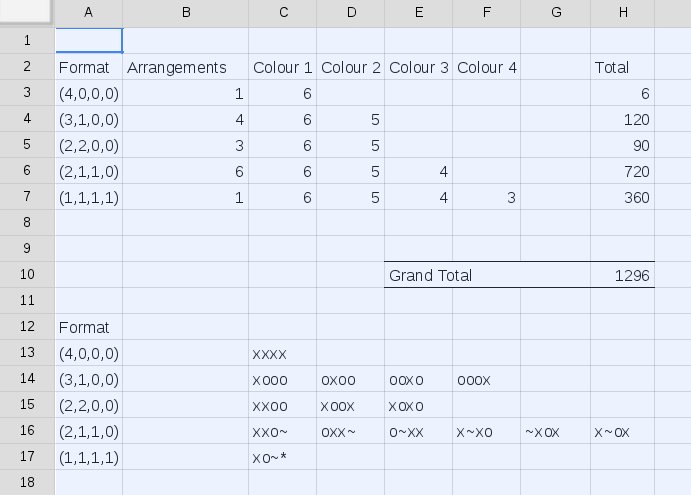691x495 pixels.
Task: Select column header B
Action: pyautogui.click(x=185, y=12)
